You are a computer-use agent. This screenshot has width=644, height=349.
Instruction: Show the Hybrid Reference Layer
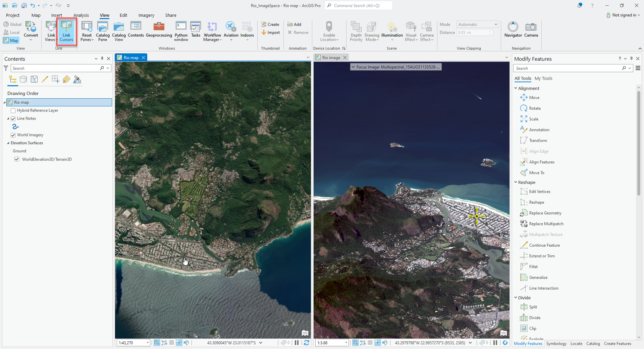pyautogui.click(x=13, y=110)
